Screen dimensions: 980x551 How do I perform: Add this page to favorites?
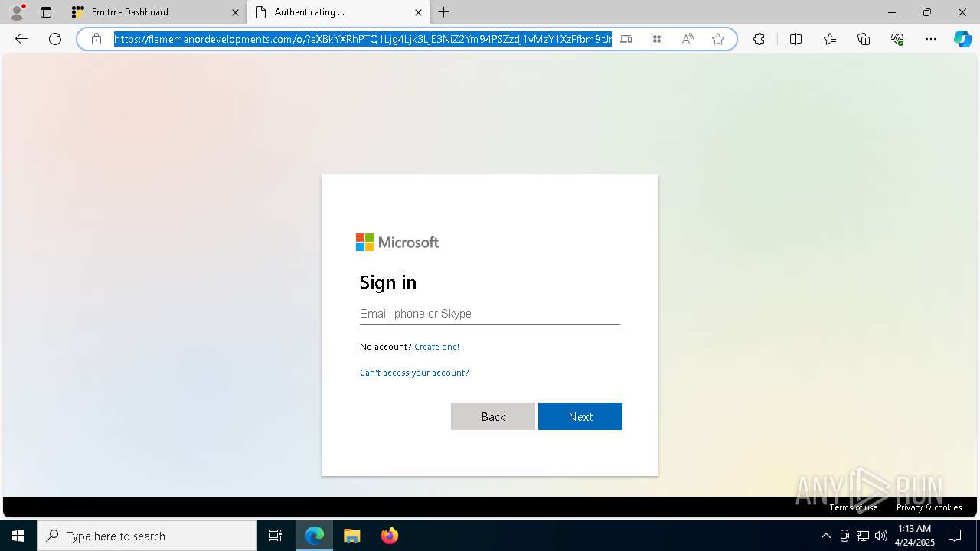point(718,39)
